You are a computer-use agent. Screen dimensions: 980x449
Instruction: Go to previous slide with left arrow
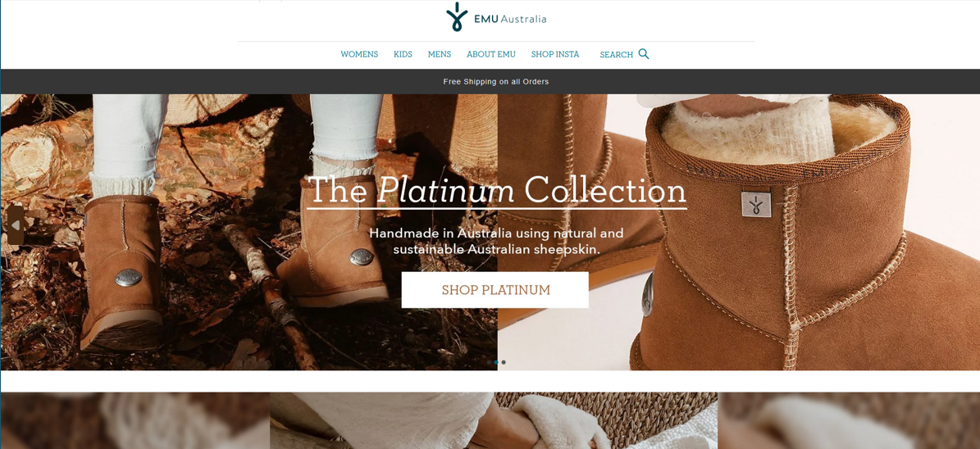point(16,224)
